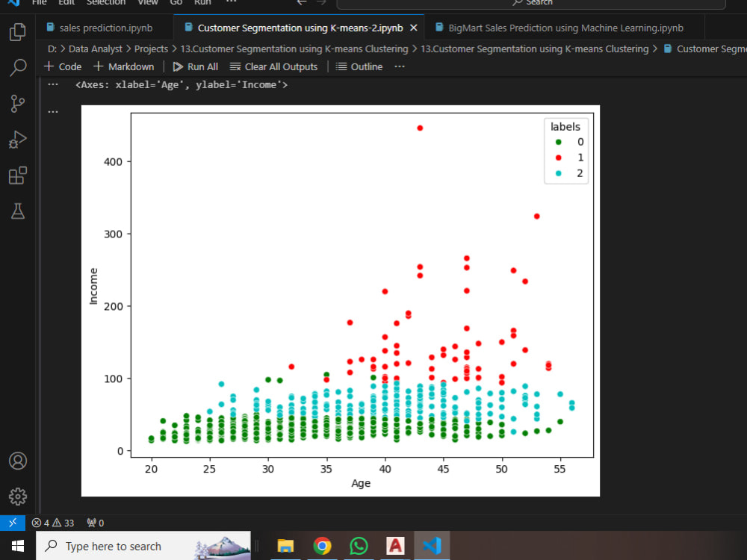Open WhatsApp from taskbar
Viewport: 747px width, 560px height.
tap(359, 546)
